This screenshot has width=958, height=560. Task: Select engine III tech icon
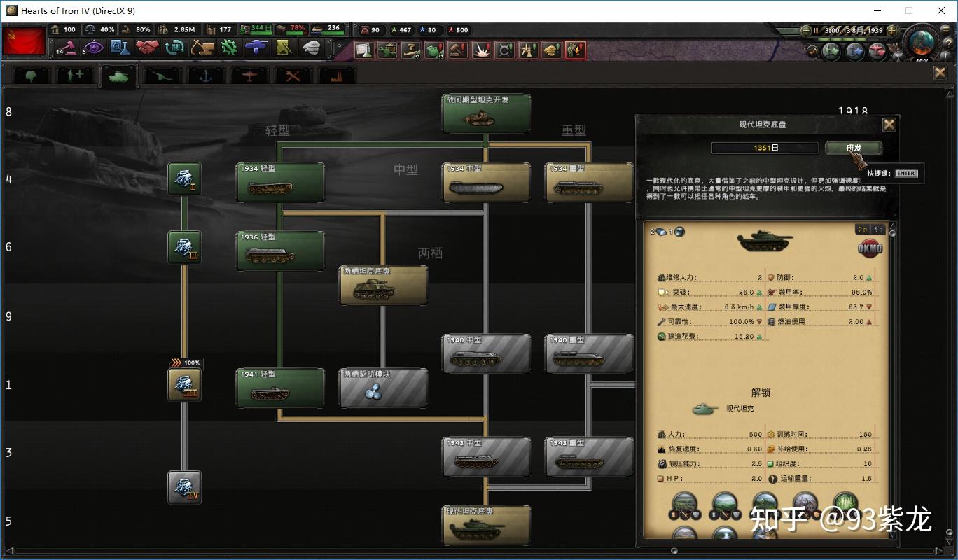[184, 384]
